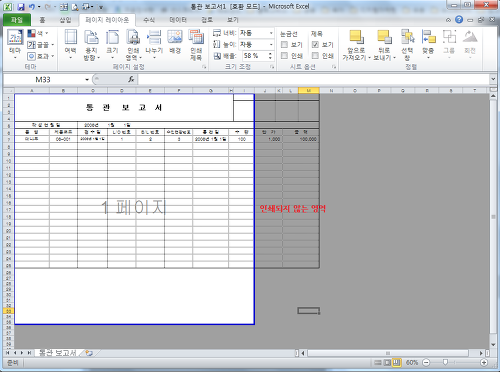Open Margins (여백) options
The width and height of the screenshot is (500, 372).
pos(70,45)
